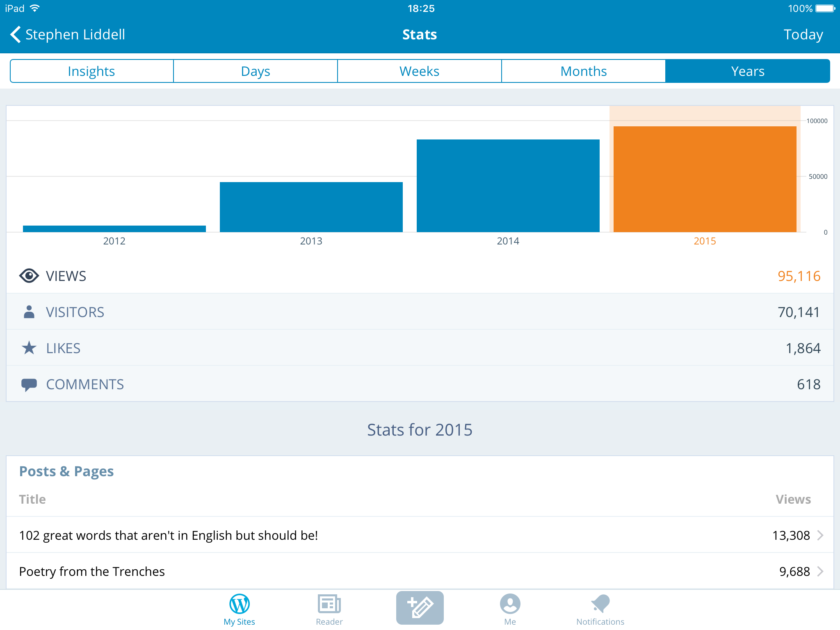The image size is (840, 630).
Task: Expand the 102 great words post chevron
Action: click(x=820, y=535)
